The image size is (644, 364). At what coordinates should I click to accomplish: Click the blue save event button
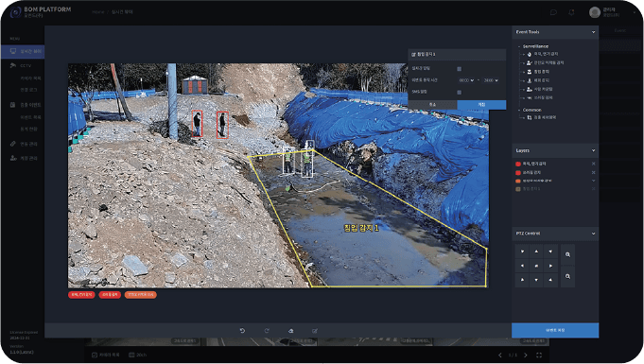(555, 330)
